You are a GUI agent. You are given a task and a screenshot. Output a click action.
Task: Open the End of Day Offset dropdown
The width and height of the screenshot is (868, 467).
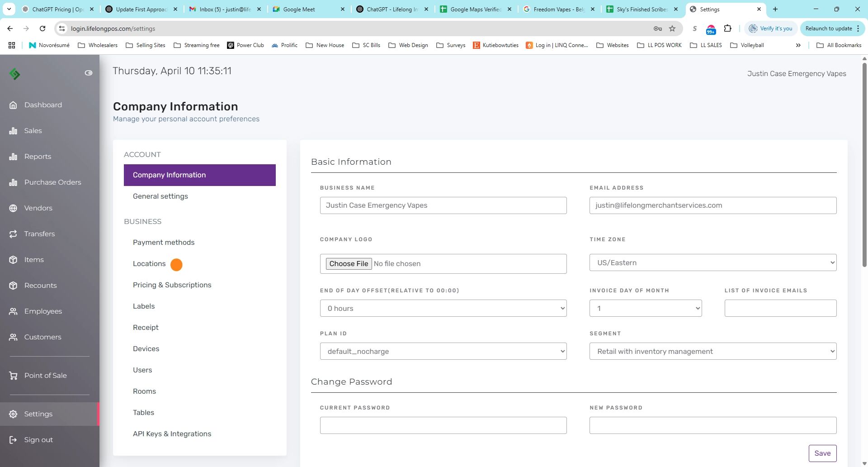point(443,308)
